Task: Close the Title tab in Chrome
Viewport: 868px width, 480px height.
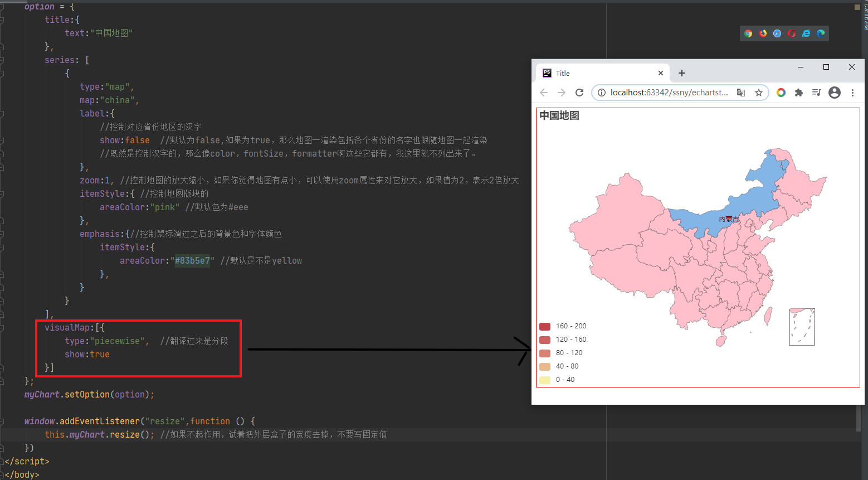Action: click(x=661, y=73)
